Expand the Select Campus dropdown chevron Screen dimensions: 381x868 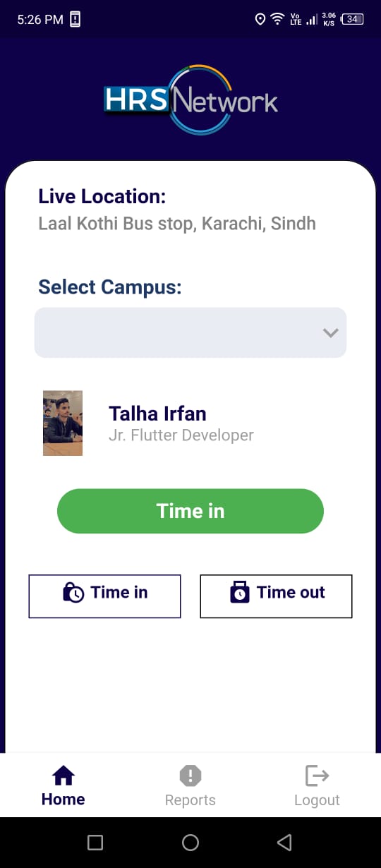(x=331, y=332)
